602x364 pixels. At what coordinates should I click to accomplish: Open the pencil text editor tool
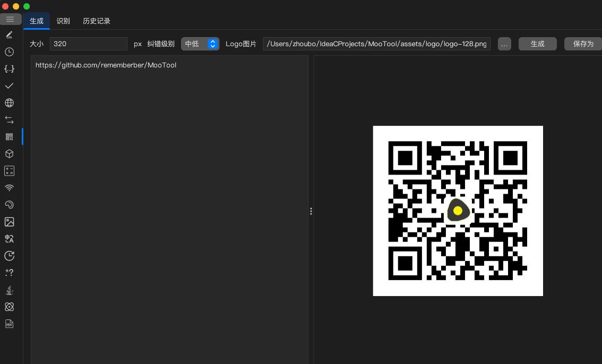point(9,35)
